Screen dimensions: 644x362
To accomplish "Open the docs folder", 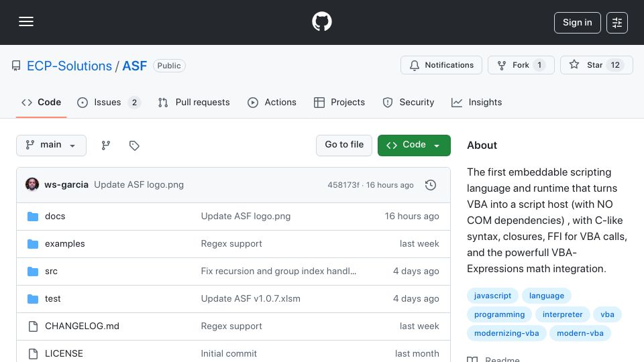I will coord(55,217).
